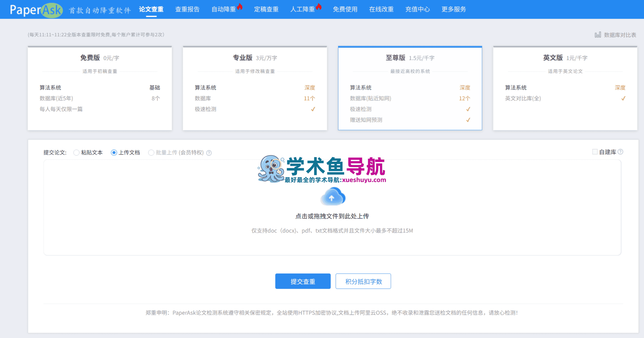Image resolution: width=644 pixels, height=338 pixels.
Task: Click the 基础 algorithm value in 免费版
Action: [x=155, y=88]
